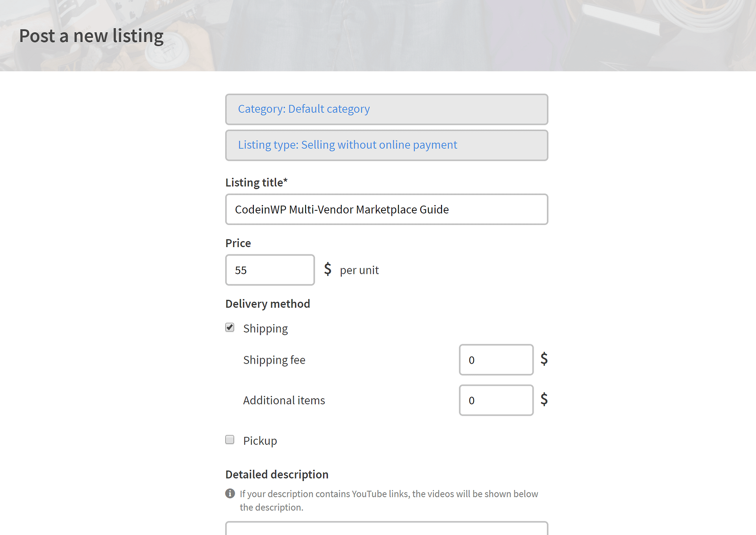Click the Detailed description text area
756x535 pixels.
coord(386,529)
